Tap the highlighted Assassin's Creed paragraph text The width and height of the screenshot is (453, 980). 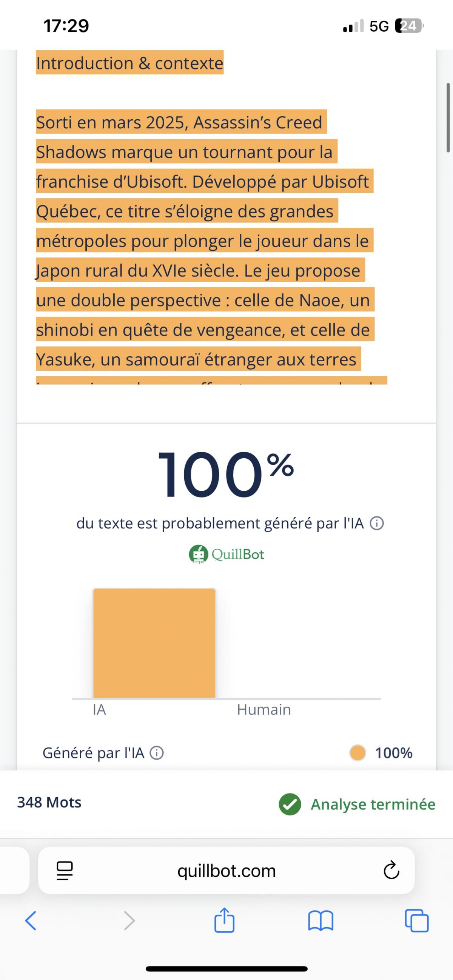pos(202,241)
